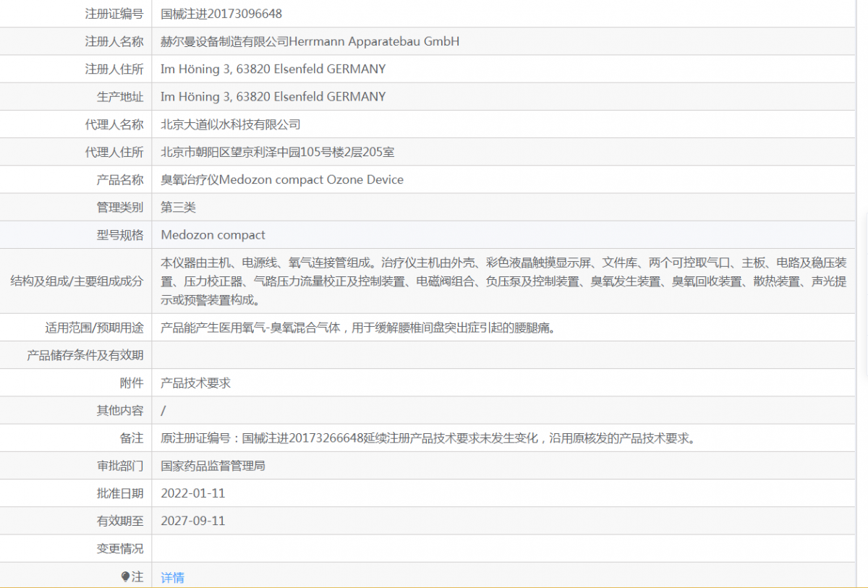Click the 注册人名称 label

tap(114, 41)
